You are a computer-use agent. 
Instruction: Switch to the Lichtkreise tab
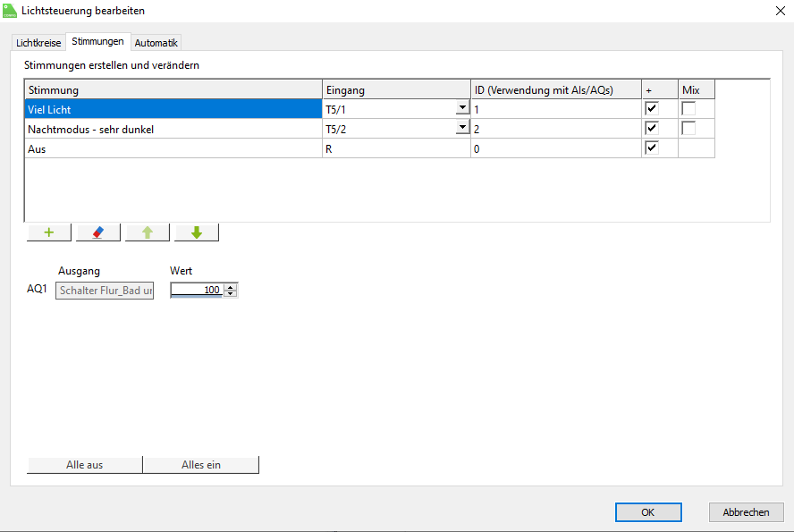coord(38,43)
